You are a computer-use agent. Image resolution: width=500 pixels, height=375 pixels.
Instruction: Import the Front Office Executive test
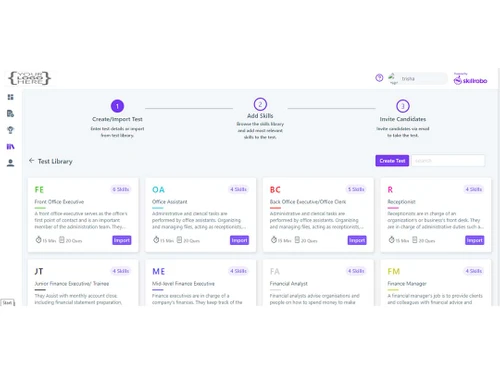pyautogui.click(x=122, y=240)
